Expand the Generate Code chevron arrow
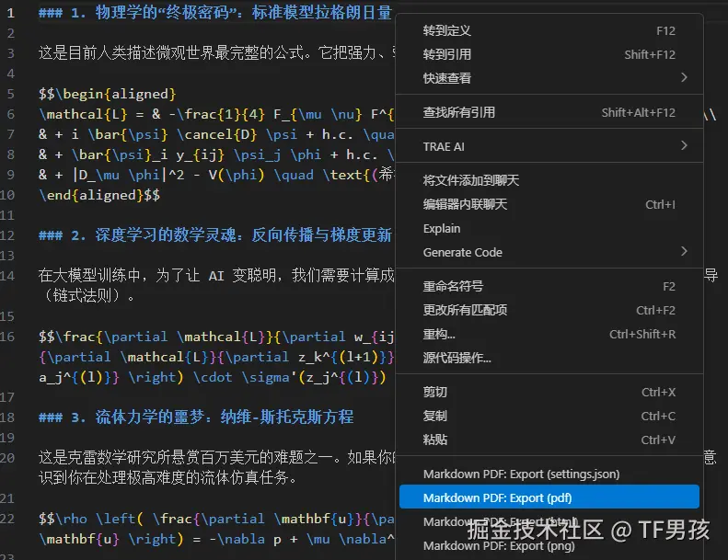 point(684,251)
